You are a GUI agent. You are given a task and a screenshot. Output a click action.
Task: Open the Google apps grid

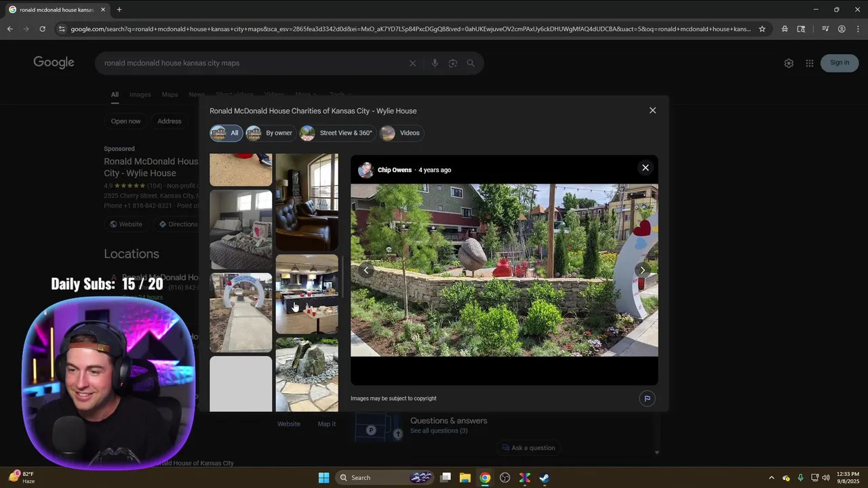click(x=810, y=63)
